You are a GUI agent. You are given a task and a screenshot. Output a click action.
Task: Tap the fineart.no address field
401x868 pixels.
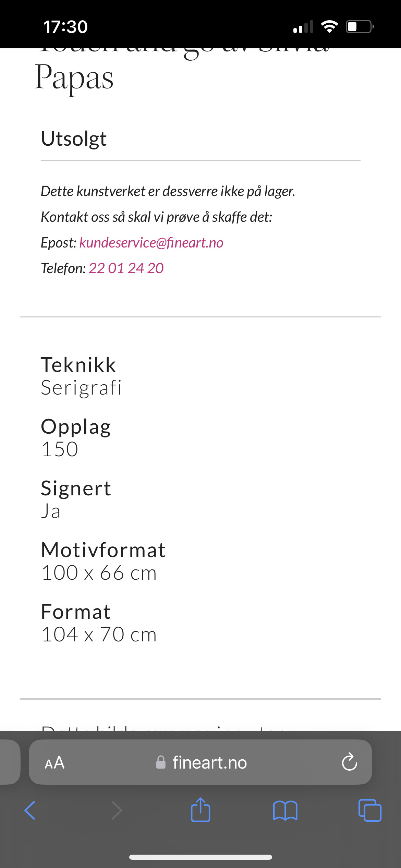click(x=209, y=763)
